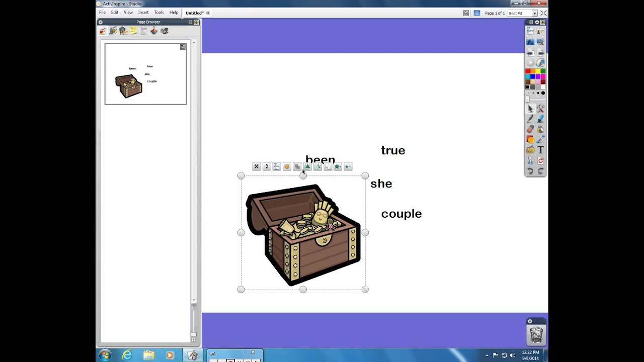Pick the red color swatch
644x362 pixels.
click(x=528, y=71)
